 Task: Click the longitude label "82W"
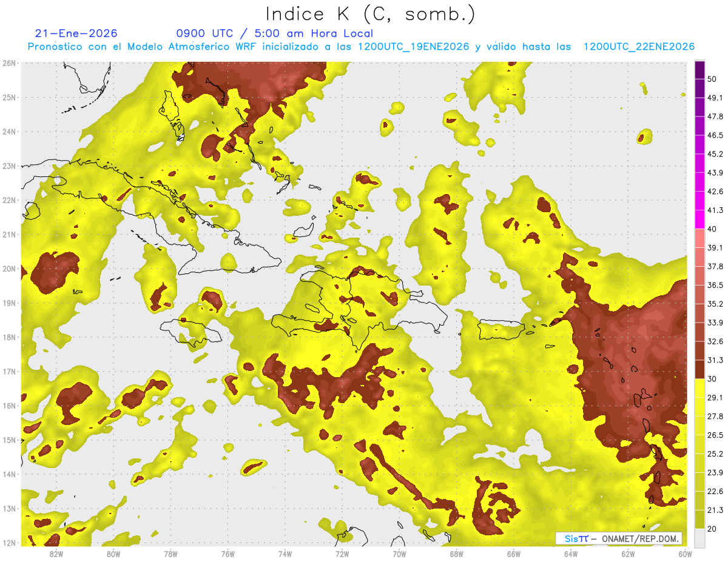56,554
